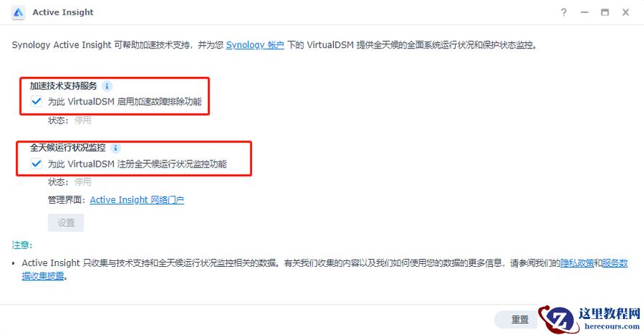Click info icon beside 全天候运行状况监控
The image size is (644, 335).
116,148
